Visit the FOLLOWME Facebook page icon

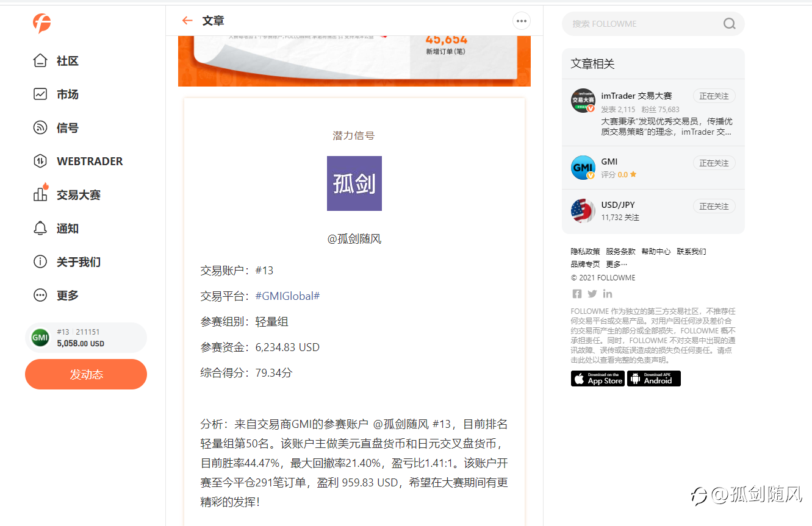(x=577, y=294)
